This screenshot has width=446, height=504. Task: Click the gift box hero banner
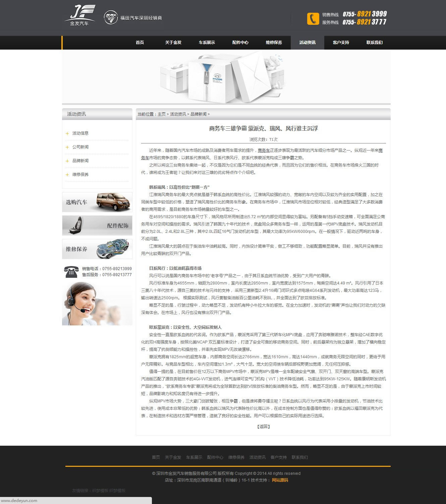226,77
